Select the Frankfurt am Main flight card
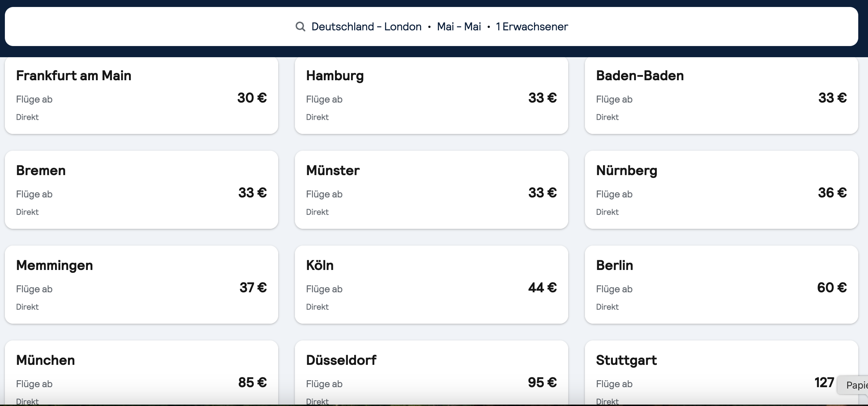This screenshot has width=868, height=406. 142,96
